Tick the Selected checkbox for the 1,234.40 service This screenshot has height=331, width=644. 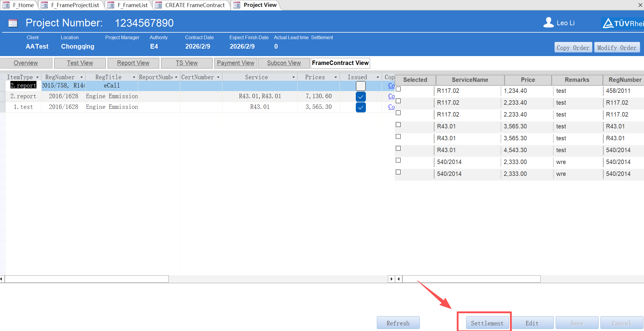tap(398, 89)
